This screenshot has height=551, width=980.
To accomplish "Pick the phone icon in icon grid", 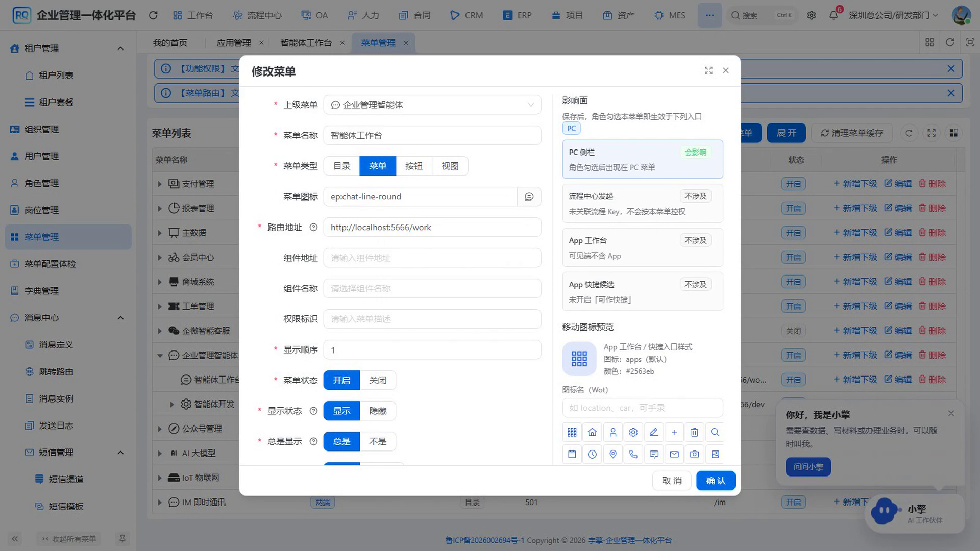I will click(x=633, y=454).
